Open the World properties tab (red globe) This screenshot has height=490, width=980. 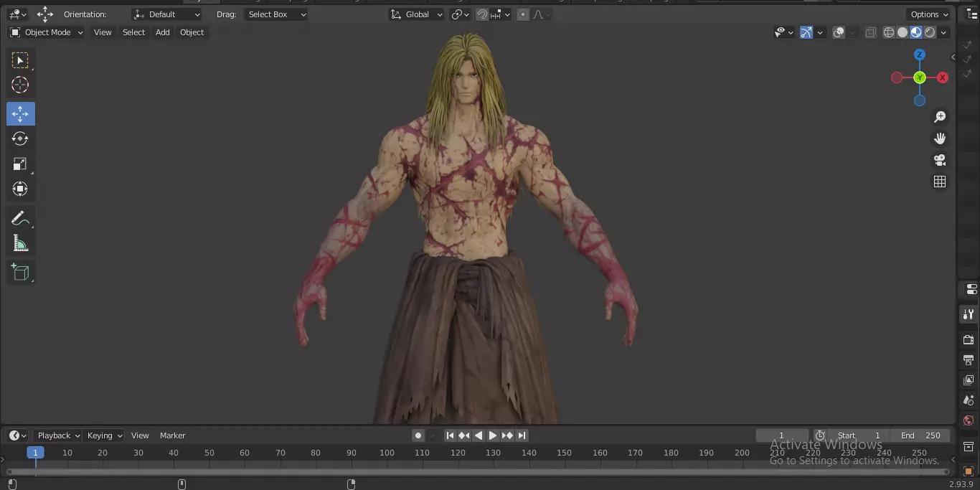tap(969, 420)
